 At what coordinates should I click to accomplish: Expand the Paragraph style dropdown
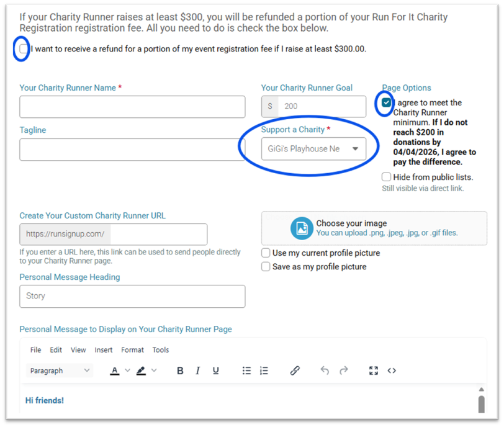60,371
